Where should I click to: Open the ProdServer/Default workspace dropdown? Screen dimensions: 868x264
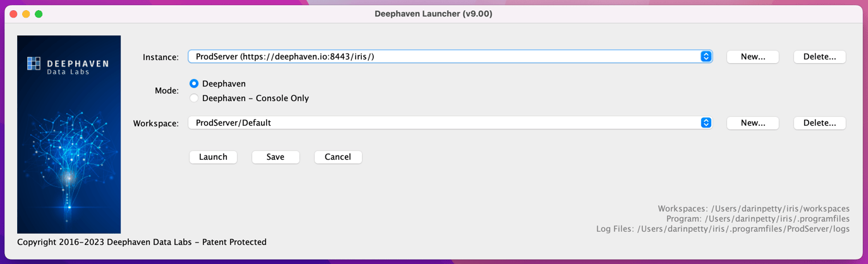pos(442,123)
